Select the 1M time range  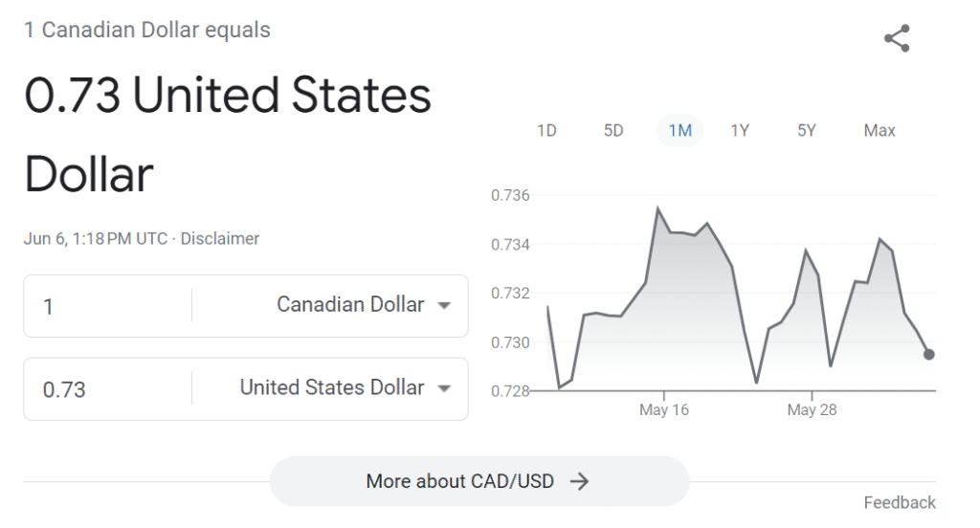[x=679, y=130]
